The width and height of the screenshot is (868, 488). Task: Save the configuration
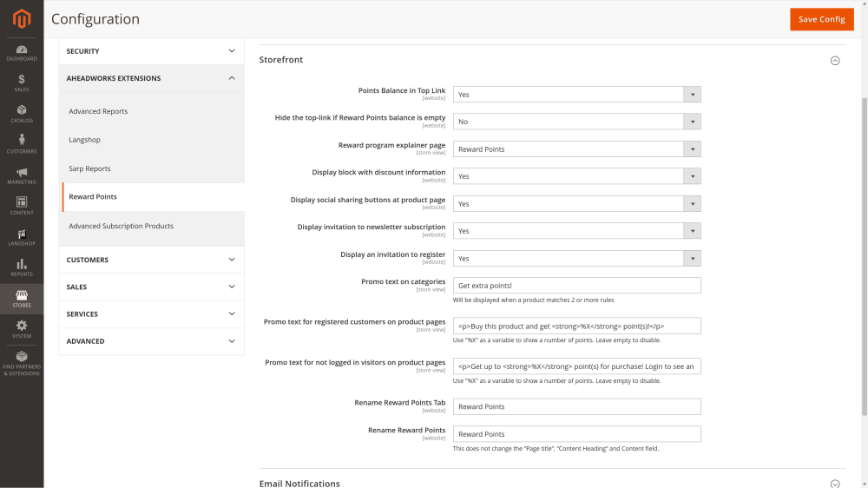tap(821, 19)
